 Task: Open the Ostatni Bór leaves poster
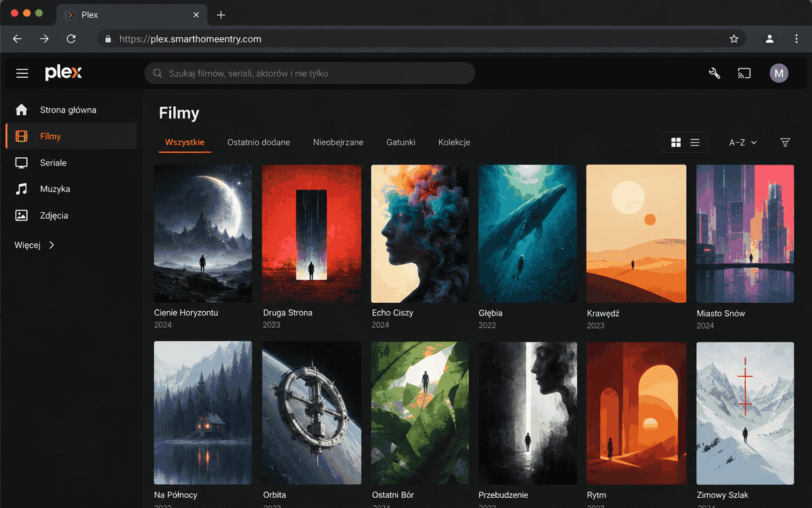click(420, 412)
